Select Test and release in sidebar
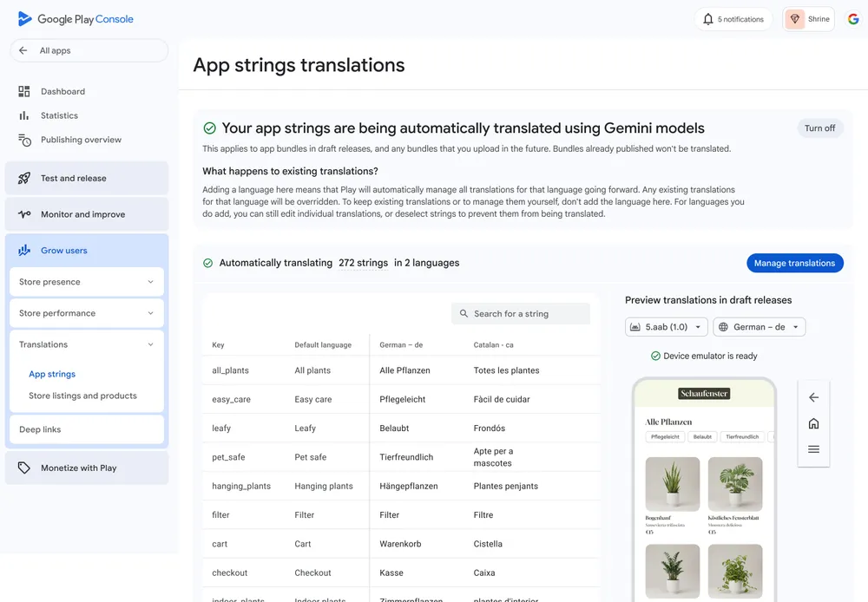 [x=70, y=178]
